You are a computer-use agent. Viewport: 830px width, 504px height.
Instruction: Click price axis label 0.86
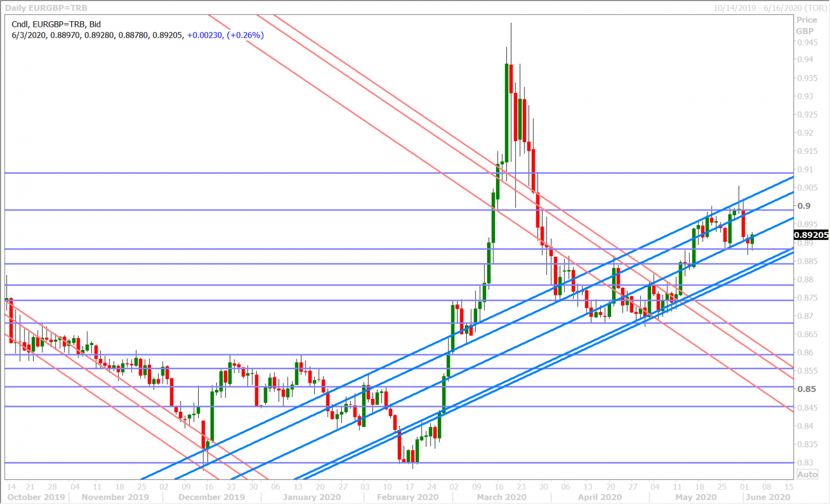point(805,353)
